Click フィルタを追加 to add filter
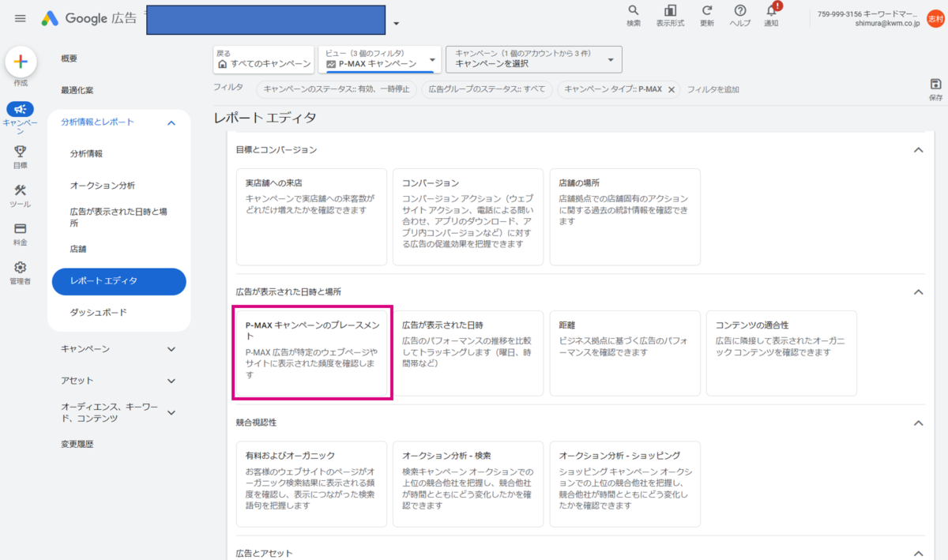 pos(713,89)
